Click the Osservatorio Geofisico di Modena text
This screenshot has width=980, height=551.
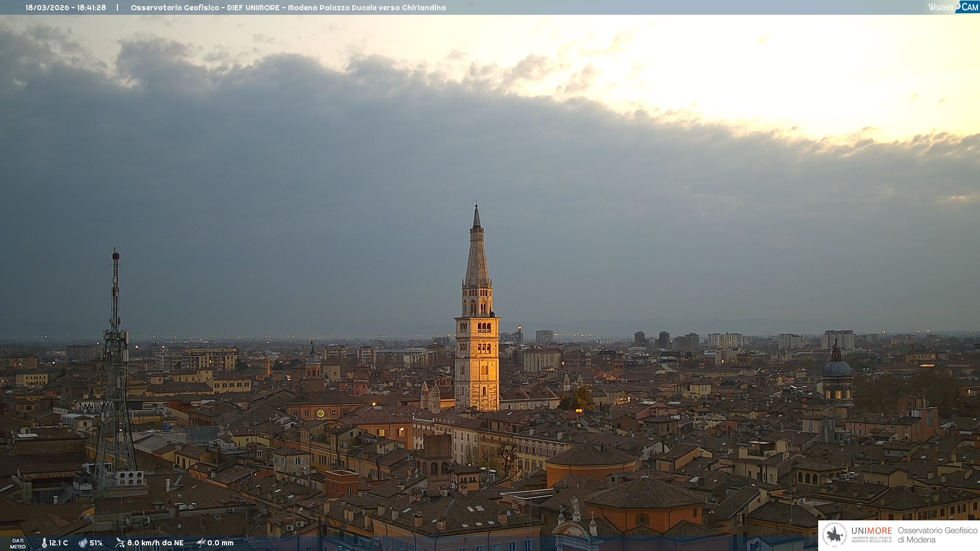tap(937, 535)
